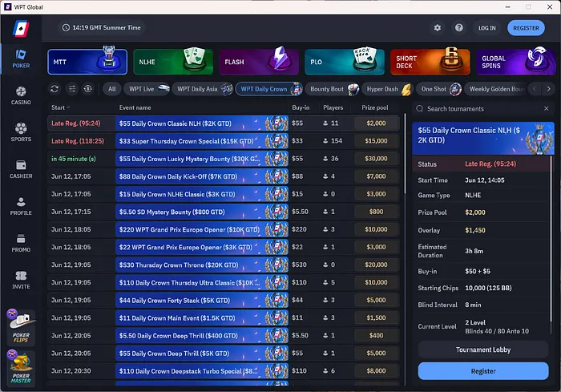
Task: Open the Poker section in the sidebar
Action: [21, 59]
